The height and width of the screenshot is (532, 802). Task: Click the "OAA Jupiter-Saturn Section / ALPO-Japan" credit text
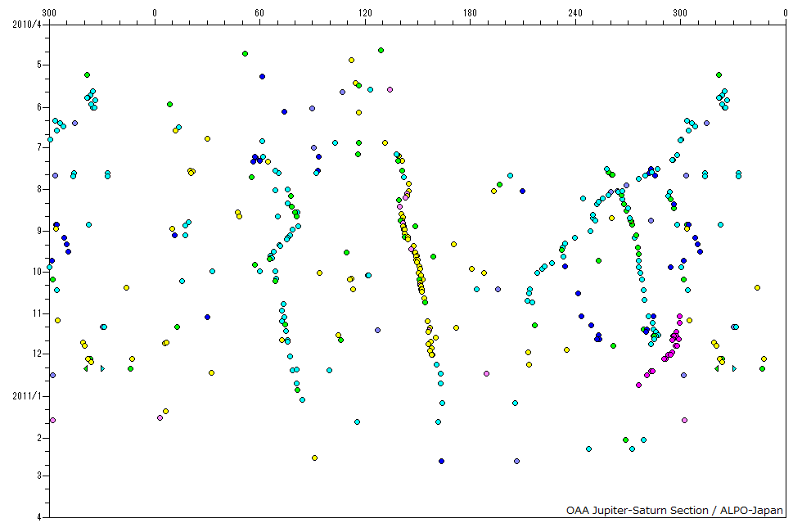click(674, 510)
